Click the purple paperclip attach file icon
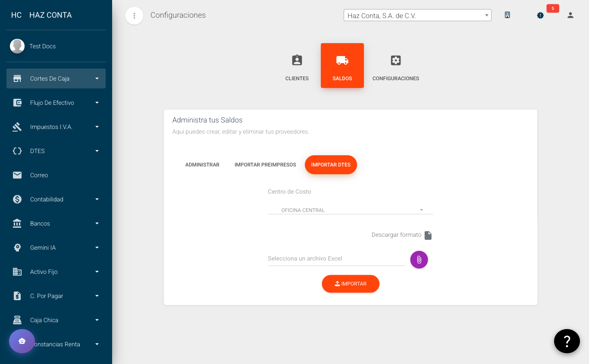The image size is (589, 364). 419,260
